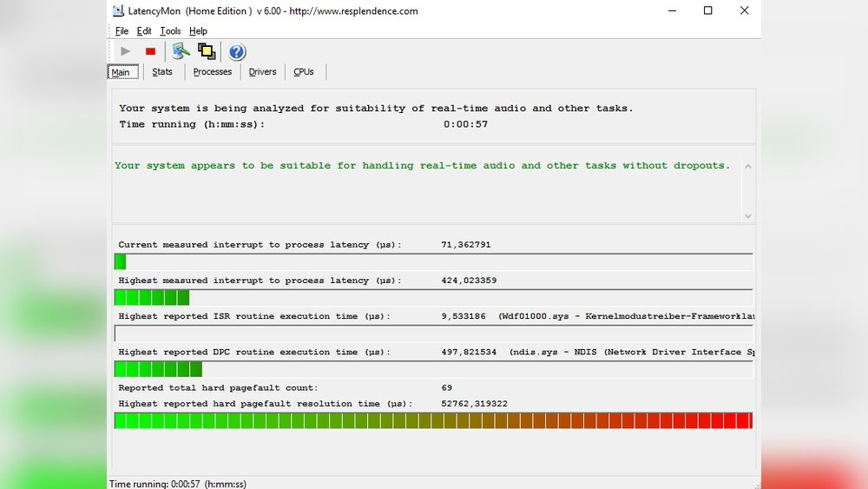868x489 pixels.
Task: Close the LatencyMon window
Action: (x=745, y=10)
